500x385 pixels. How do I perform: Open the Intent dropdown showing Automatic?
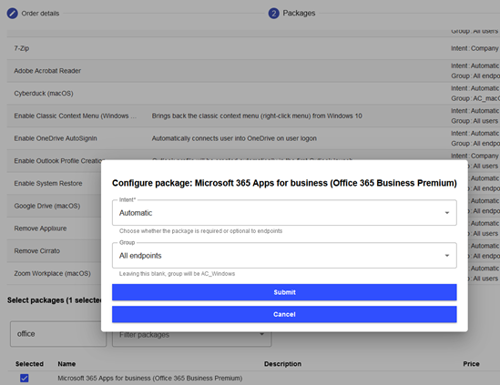point(284,213)
